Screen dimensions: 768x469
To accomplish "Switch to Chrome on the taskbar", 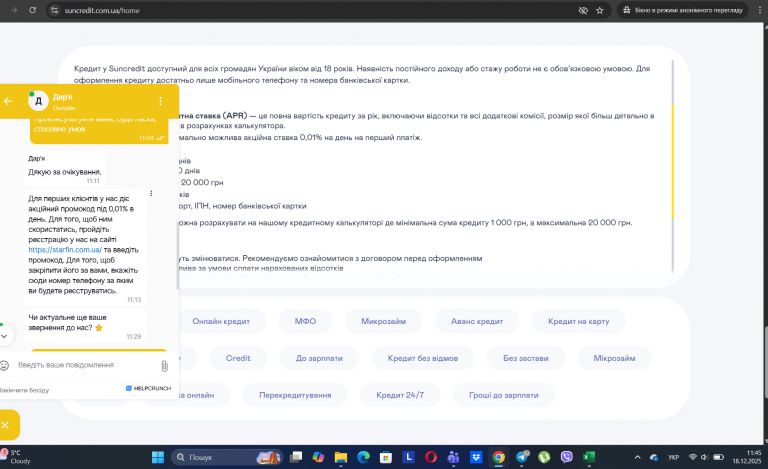I will coord(499,457).
